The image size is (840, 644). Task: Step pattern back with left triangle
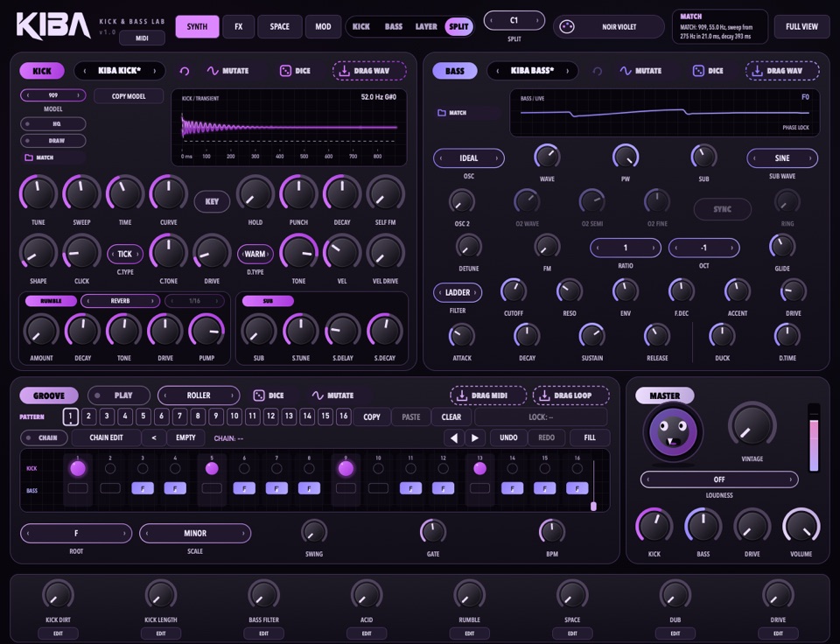point(454,437)
